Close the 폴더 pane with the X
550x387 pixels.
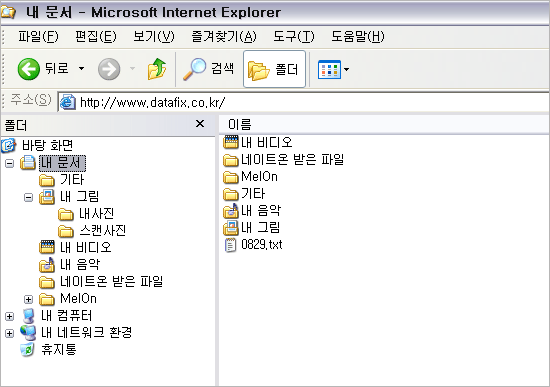point(200,124)
